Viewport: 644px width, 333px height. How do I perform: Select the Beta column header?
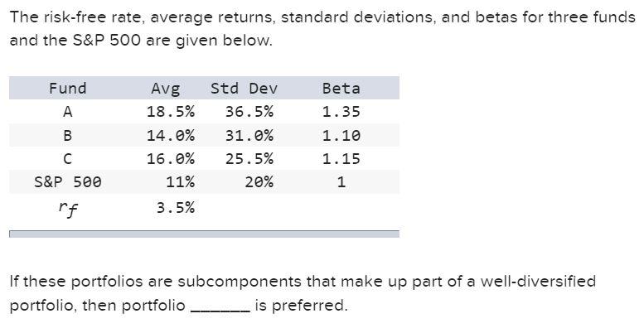pos(341,89)
